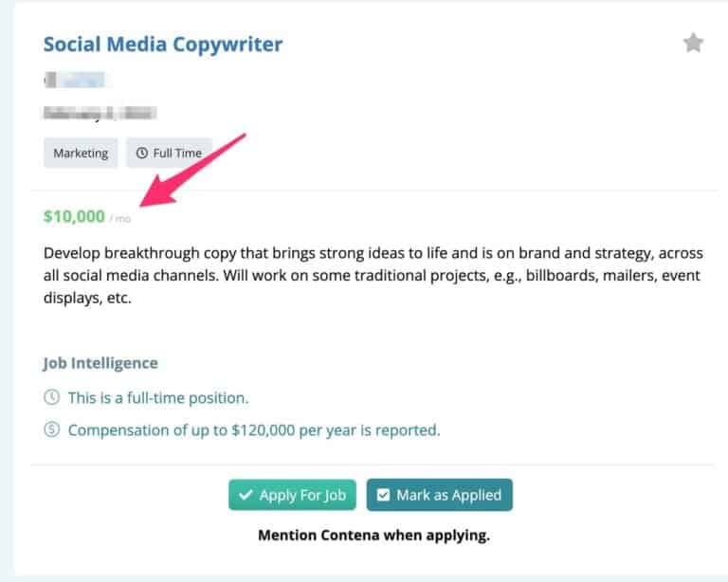
Task: Click the blurred company name below title
Action: (78, 81)
